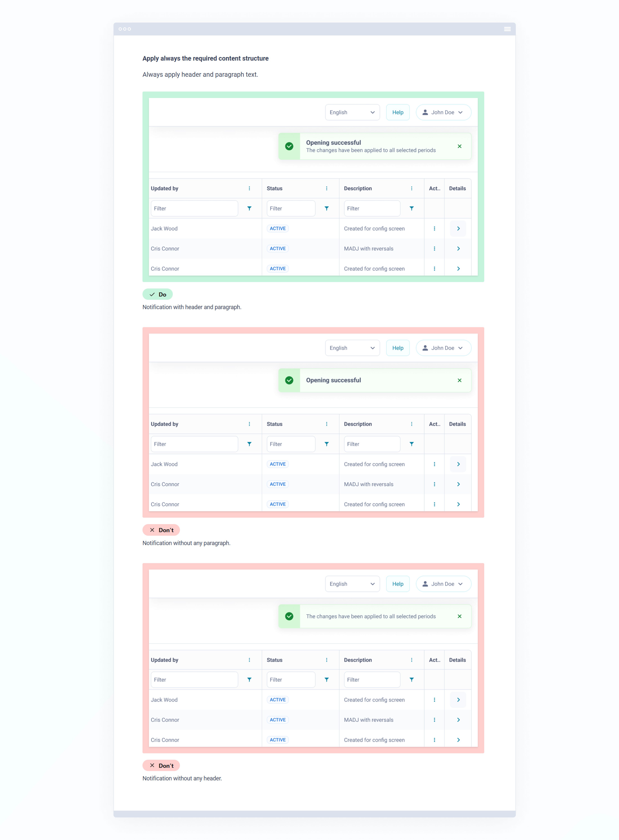619x840 pixels.
Task: Click the Updated by Filter input in the top table
Action: click(x=194, y=208)
